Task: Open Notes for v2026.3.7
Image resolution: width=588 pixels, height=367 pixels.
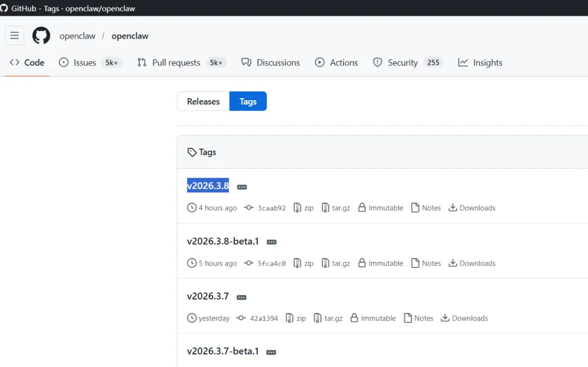Action: (419, 319)
